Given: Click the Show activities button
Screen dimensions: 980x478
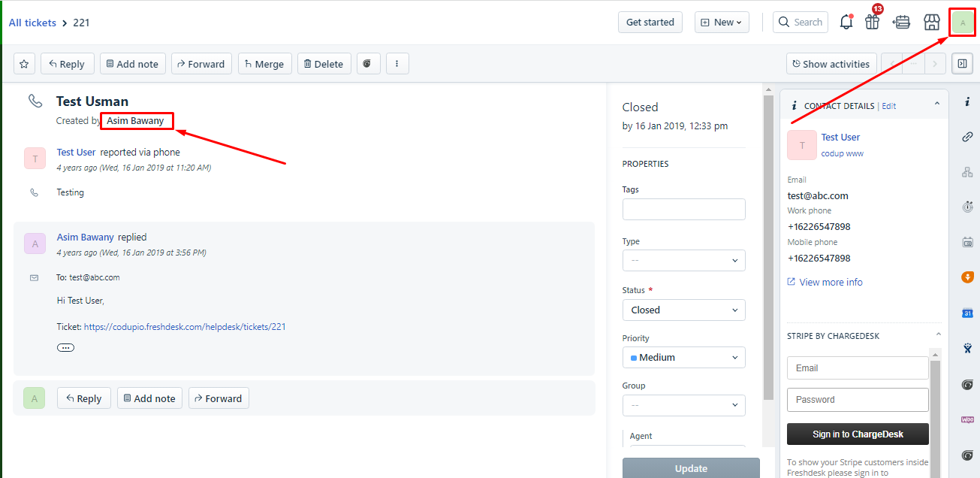Looking at the screenshot, I should [x=831, y=64].
